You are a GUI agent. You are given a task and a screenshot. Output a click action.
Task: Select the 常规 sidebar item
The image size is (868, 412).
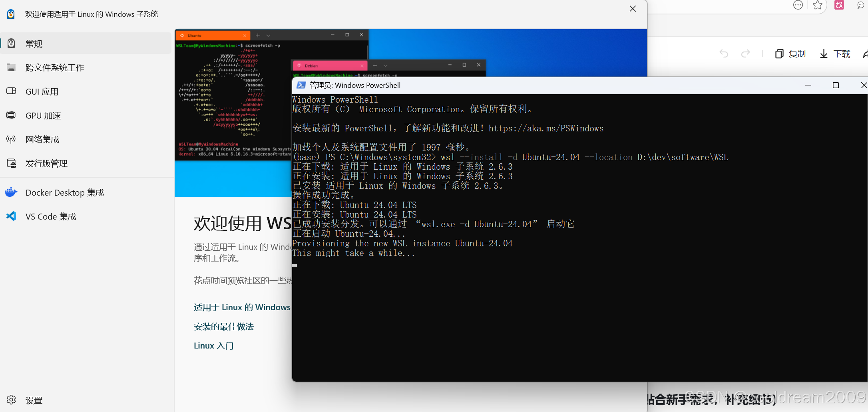86,44
